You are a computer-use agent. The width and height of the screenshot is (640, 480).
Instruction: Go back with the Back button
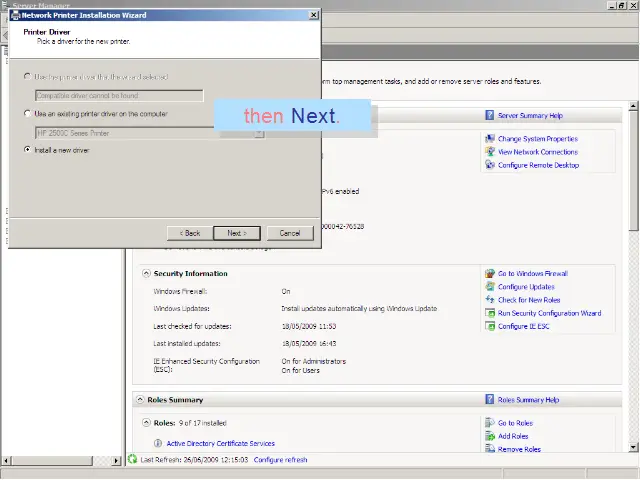(190, 233)
